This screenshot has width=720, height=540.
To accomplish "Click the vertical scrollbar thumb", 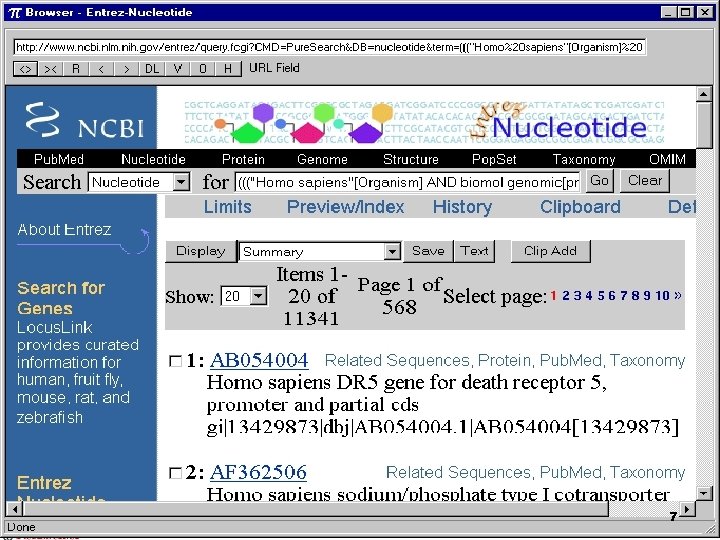I will pyautogui.click(x=703, y=125).
